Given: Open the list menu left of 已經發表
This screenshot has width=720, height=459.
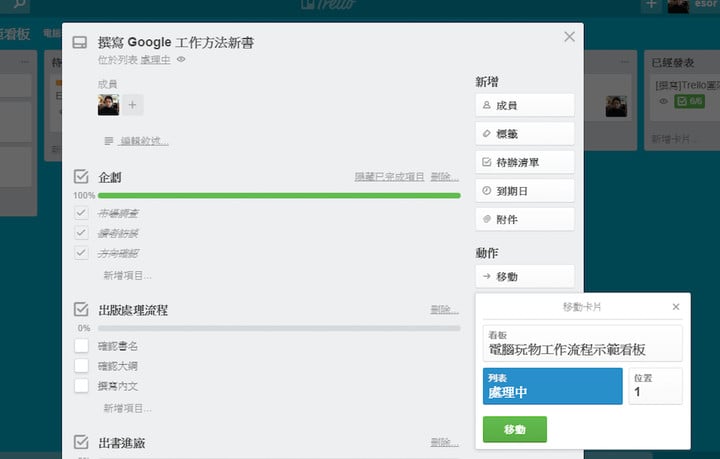Looking at the screenshot, I should pos(624,62).
